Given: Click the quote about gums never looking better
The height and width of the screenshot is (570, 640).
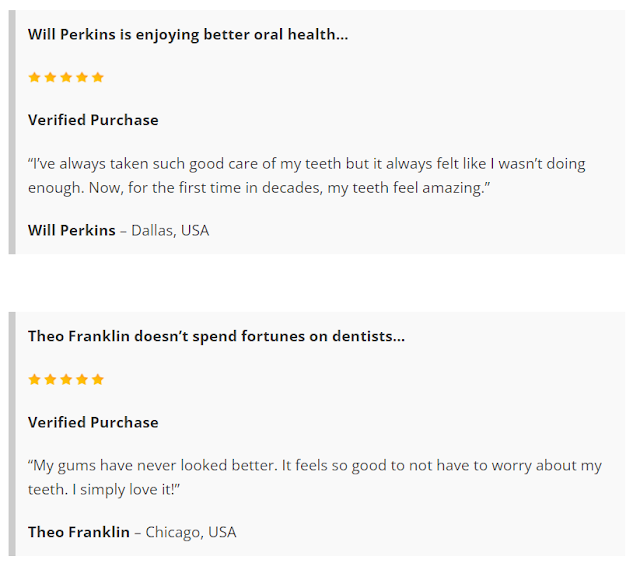Looking at the screenshot, I should pyautogui.click(x=314, y=478).
